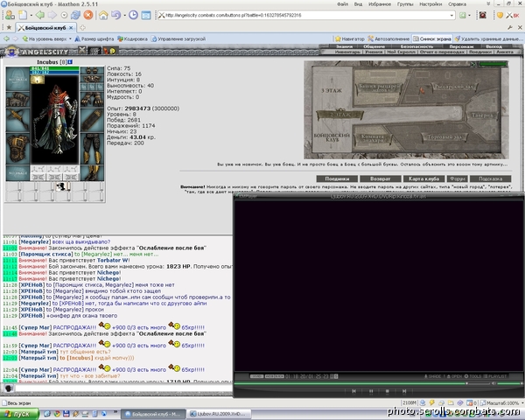Image resolution: width=525 pixels, height=420 pixels.
Task: Expand the На уровень вверх dropdown
Action: coord(70,38)
